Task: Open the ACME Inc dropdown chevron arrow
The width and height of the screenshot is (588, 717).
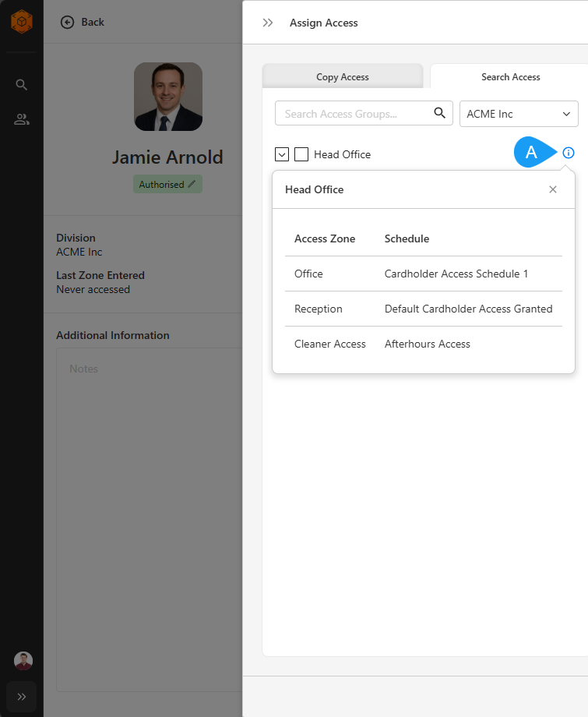Action: point(567,114)
